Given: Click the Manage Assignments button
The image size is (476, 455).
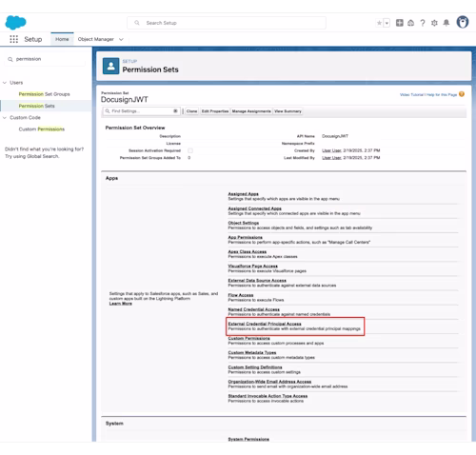Looking at the screenshot, I should click(x=251, y=111).
